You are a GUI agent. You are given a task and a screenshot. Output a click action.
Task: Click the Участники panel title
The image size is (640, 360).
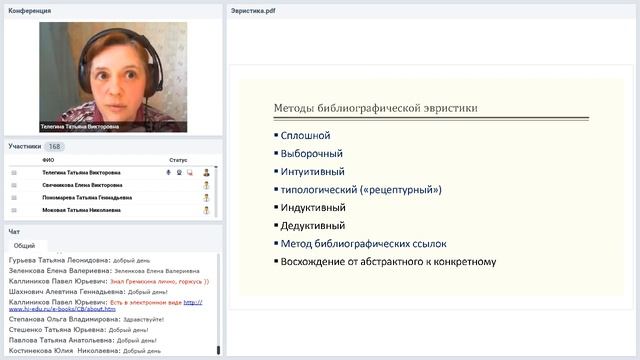click(x=24, y=146)
